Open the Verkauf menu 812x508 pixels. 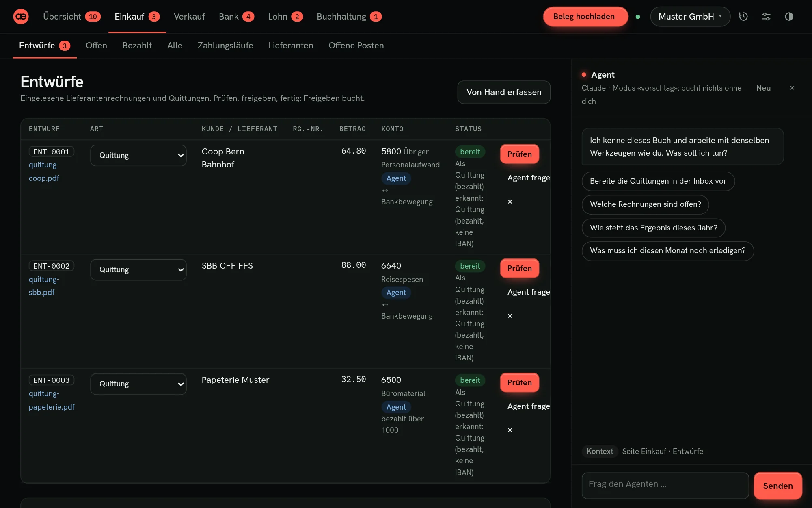[x=189, y=17]
